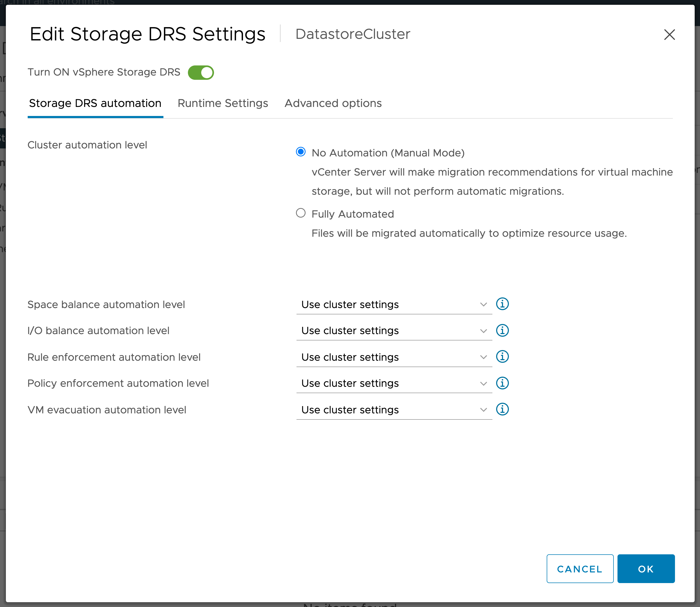Select the Storage DRS automation tab
Image resolution: width=700 pixels, height=607 pixels.
point(95,103)
